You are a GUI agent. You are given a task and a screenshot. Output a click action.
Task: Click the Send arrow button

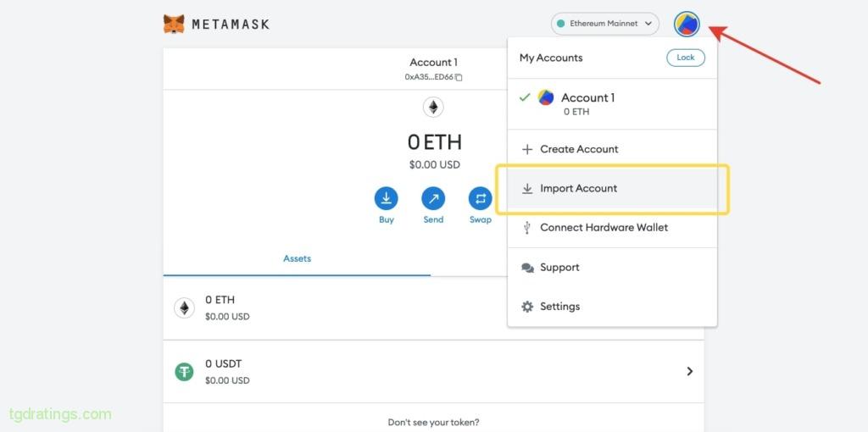433,198
